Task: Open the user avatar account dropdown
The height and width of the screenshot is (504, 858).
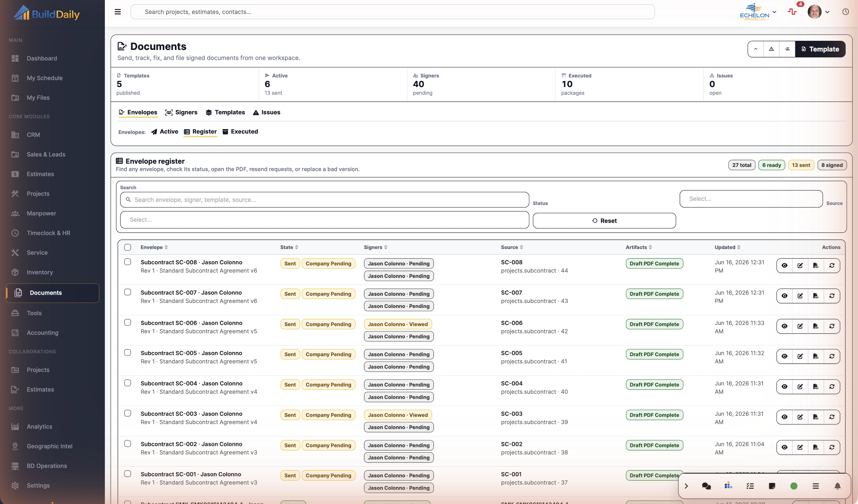Action: coord(818,12)
